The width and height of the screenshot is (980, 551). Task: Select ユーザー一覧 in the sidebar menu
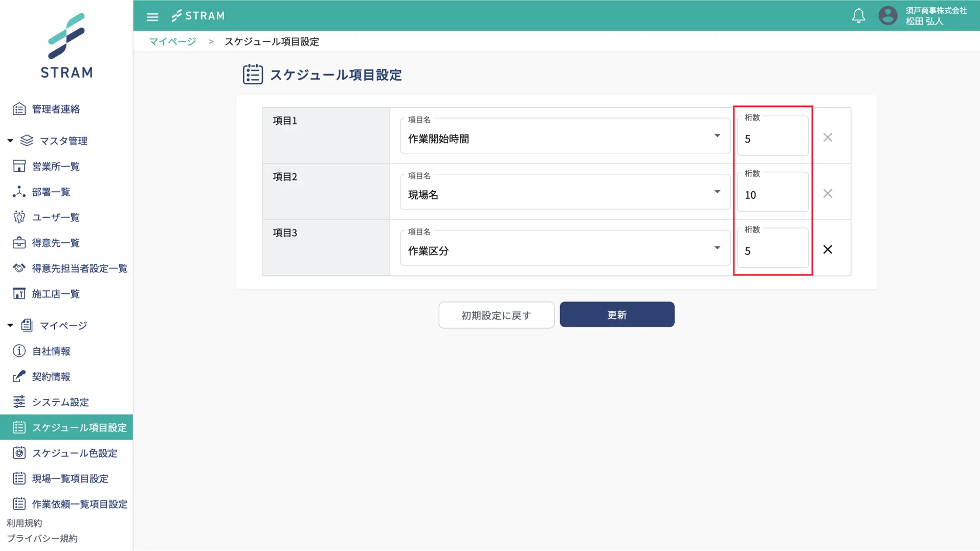pos(56,217)
